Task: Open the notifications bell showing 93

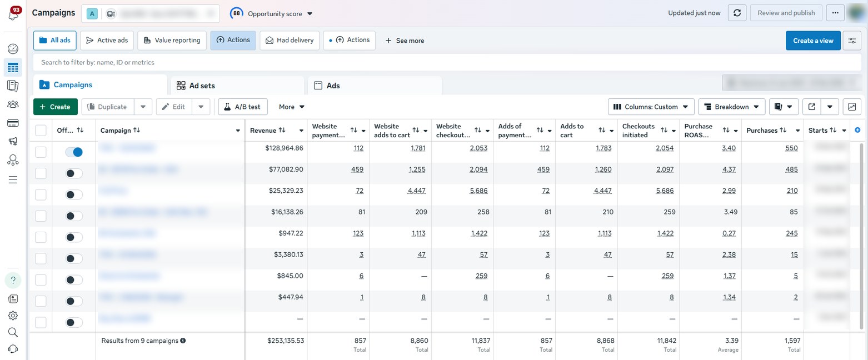Action: coord(13,14)
